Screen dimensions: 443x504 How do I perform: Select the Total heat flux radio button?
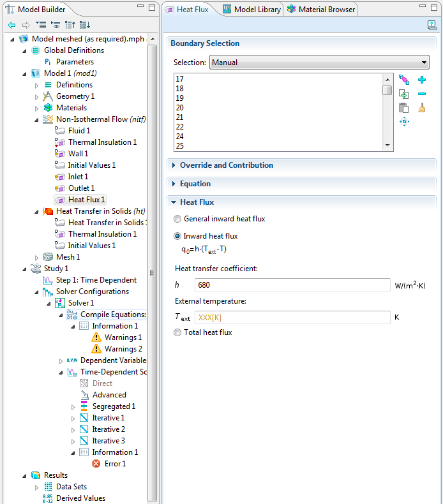(177, 332)
